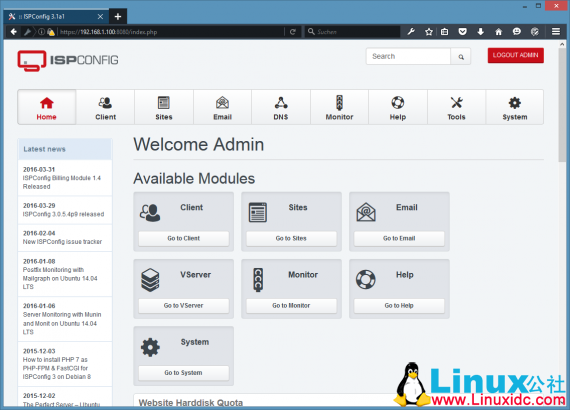Open news: Postfix Monitoring with Mailgraph

pos(60,278)
